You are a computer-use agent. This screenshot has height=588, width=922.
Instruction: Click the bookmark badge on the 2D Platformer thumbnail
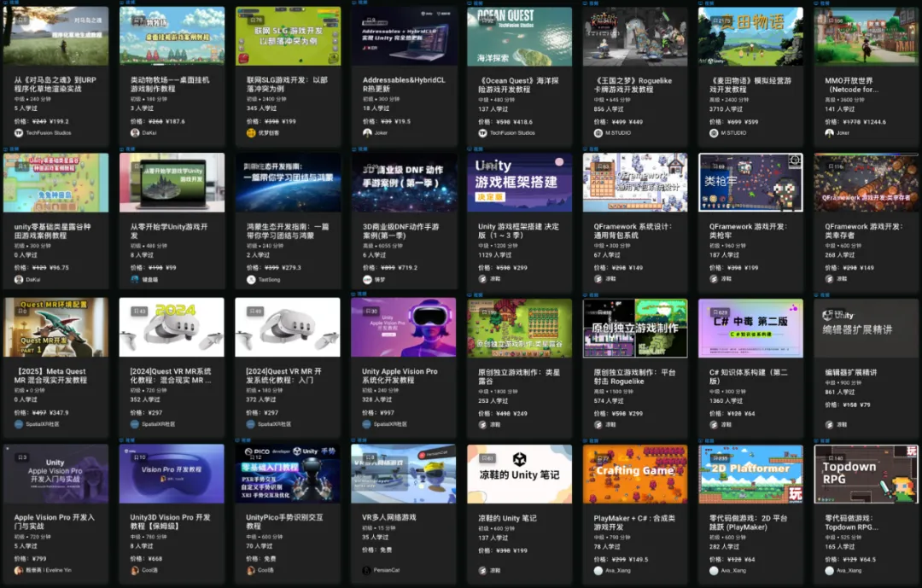(720, 458)
